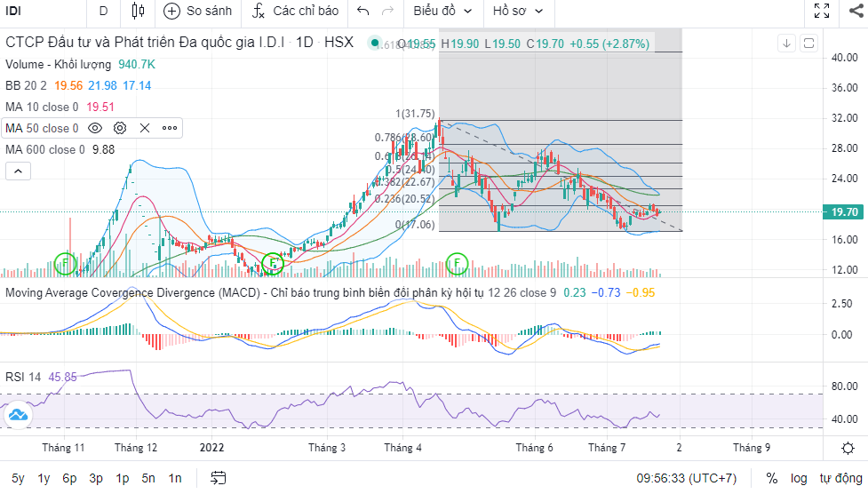Click the 'So sánh' compare button
The height and width of the screenshot is (494, 868).
coord(198,12)
